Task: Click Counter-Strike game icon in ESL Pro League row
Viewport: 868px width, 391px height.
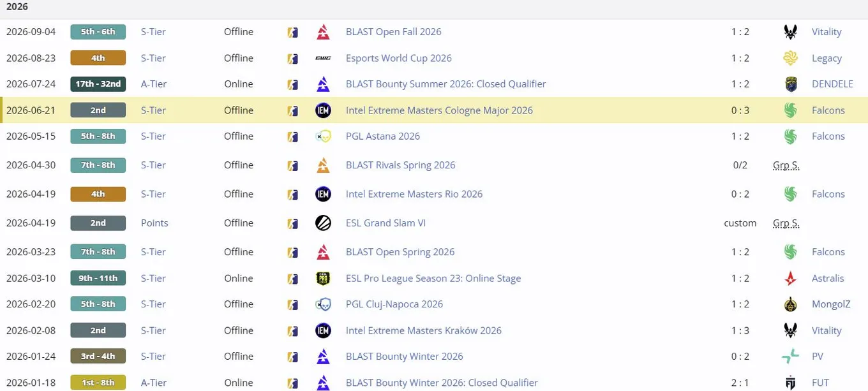Action: pyautogui.click(x=292, y=279)
